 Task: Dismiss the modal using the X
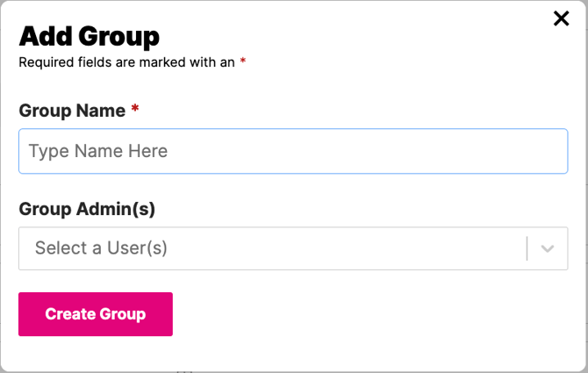561,18
